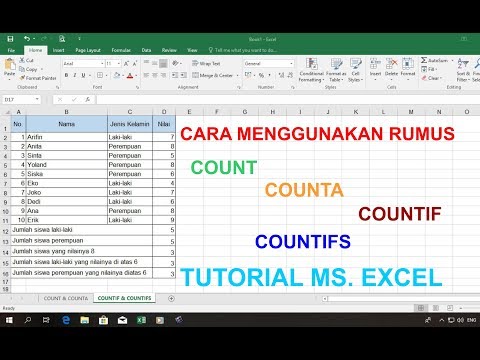Apply the red Font Color
Screen dimensions: 480x360
tap(130, 75)
